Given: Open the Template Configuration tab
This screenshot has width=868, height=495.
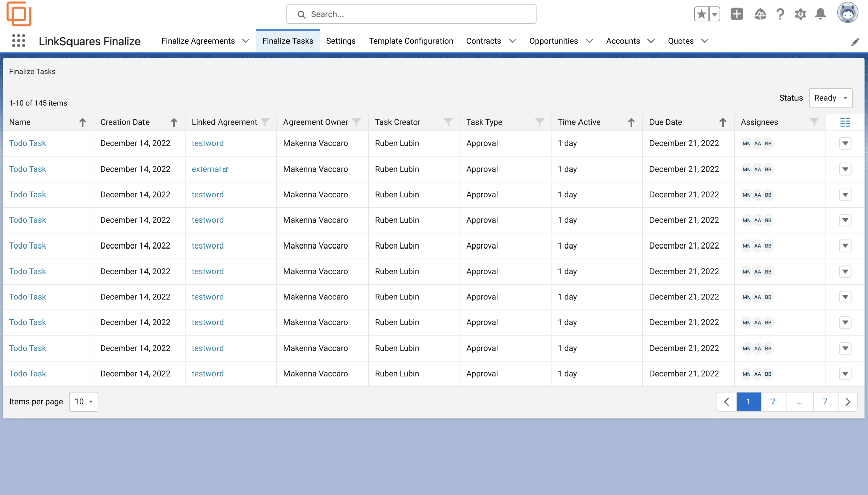Looking at the screenshot, I should [410, 41].
